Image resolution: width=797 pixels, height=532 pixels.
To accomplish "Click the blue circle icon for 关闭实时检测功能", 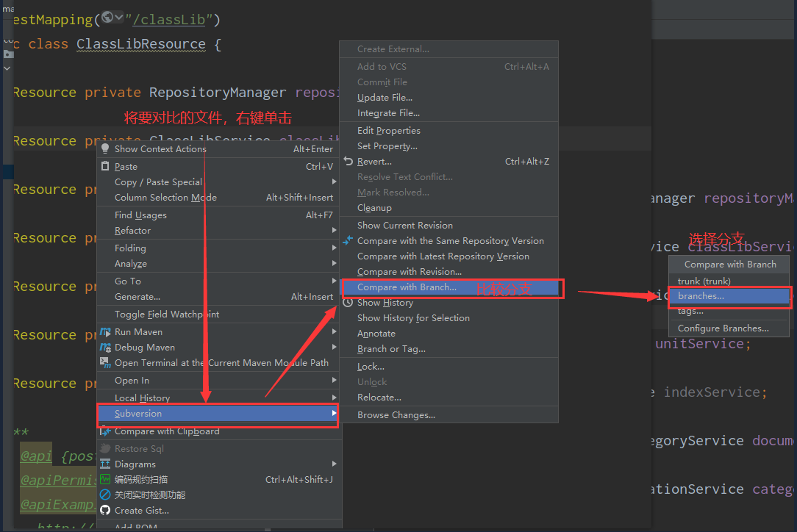I will (105, 495).
